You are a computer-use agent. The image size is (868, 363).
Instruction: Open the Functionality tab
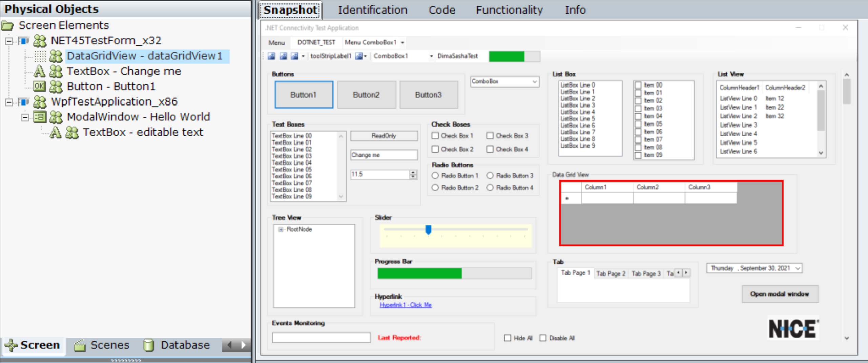(x=509, y=10)
